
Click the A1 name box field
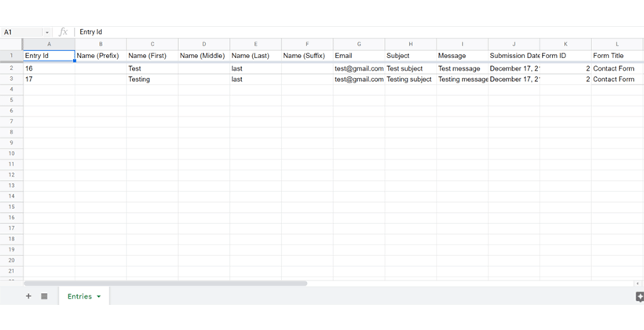tap(23, 32)
